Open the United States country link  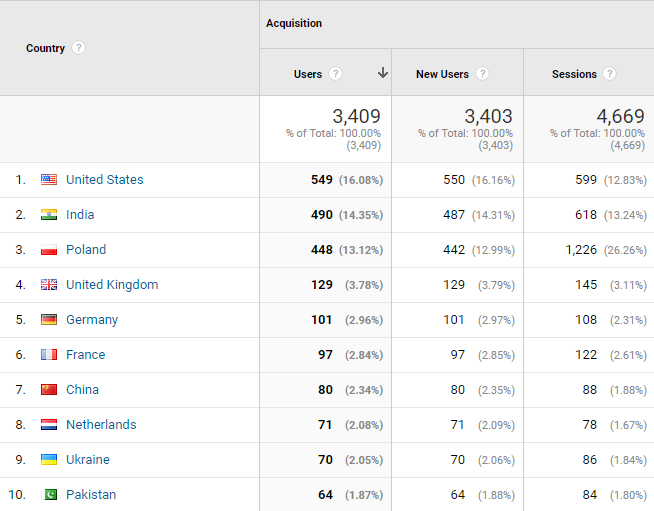click(x=104, y=180)
